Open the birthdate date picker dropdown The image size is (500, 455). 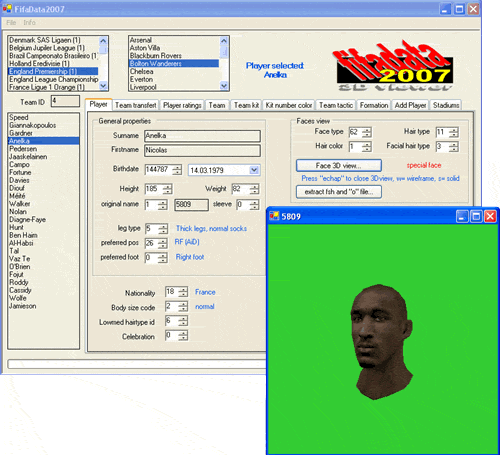[x=254, y=170]
